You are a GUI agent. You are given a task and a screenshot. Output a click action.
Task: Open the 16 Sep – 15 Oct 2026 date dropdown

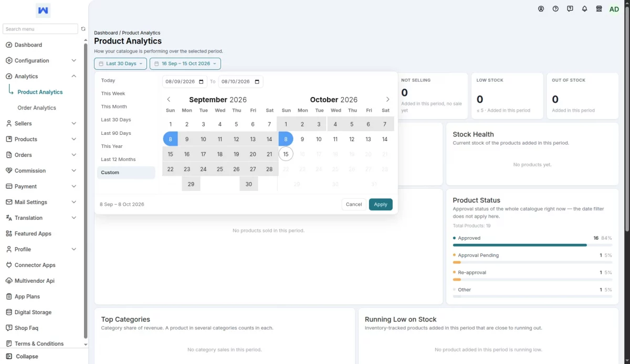(x=185, y=63)
